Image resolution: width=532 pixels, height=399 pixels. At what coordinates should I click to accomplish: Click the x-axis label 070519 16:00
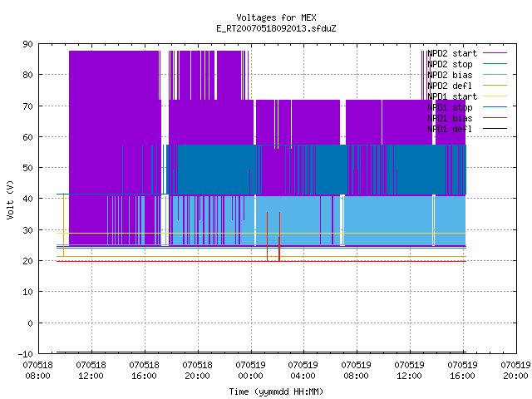(463, 371)
